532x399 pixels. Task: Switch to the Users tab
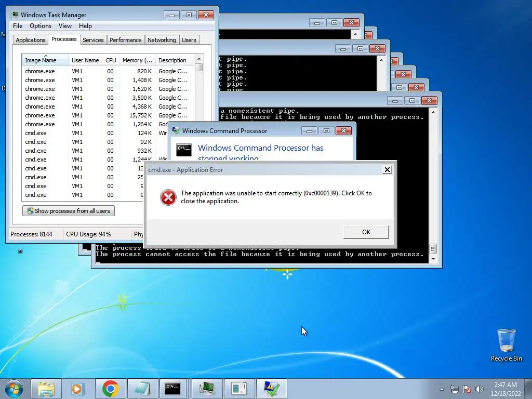coord(189,40)
